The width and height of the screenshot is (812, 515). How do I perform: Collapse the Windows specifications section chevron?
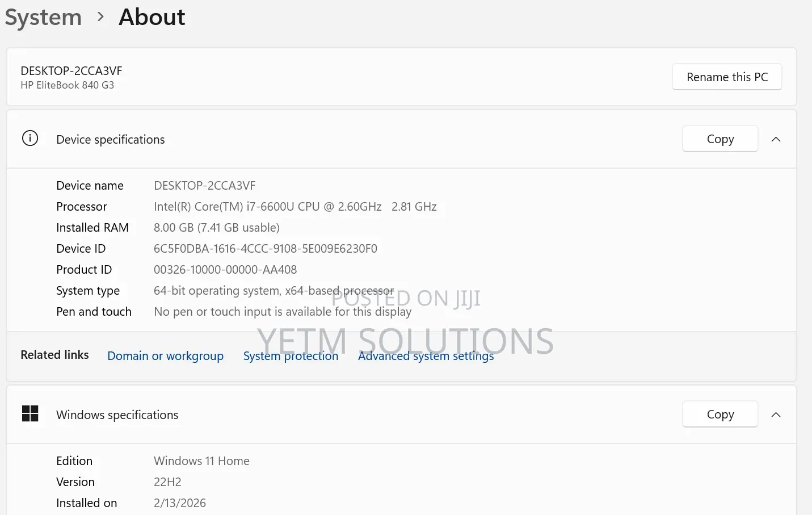click(x=776, y=414)
